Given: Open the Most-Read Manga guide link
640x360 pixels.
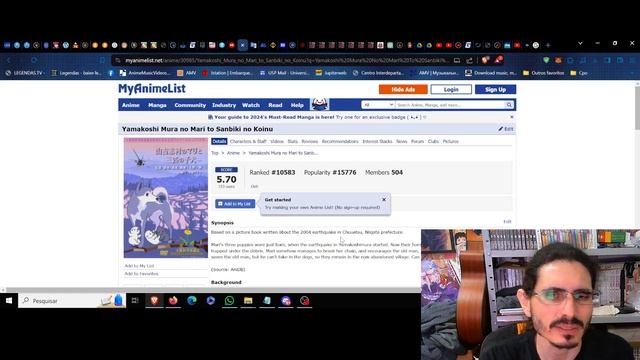Looking at the screenshot, I should pos(274,117).
